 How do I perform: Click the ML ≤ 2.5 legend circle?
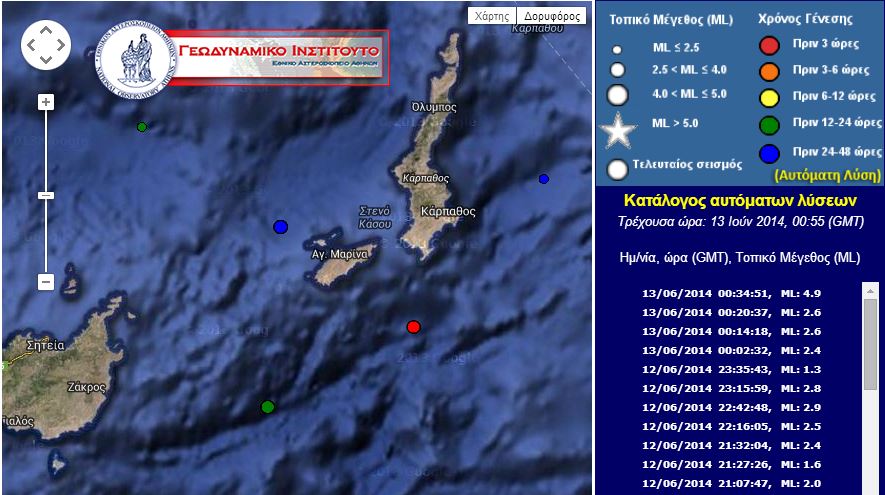tap(617, 50)
